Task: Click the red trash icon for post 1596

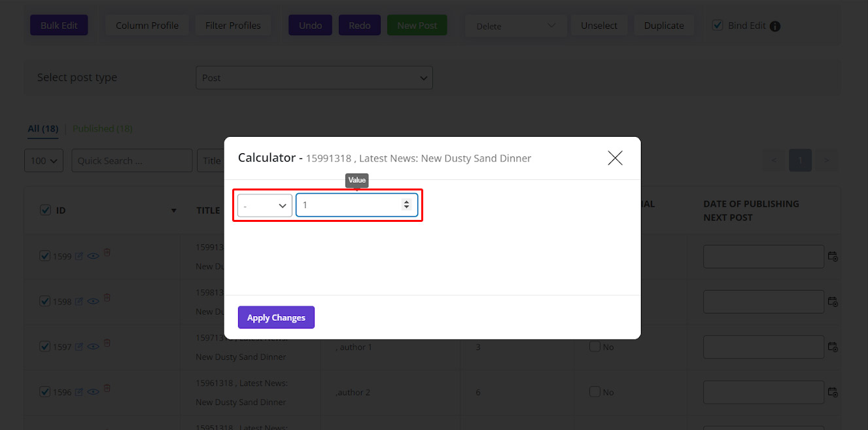Action: (107, 387)
